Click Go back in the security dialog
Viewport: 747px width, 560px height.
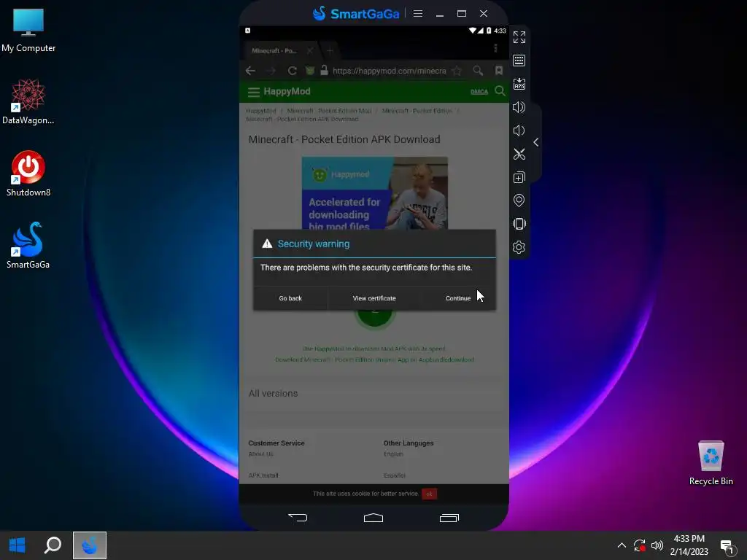[x=290, y=298]
